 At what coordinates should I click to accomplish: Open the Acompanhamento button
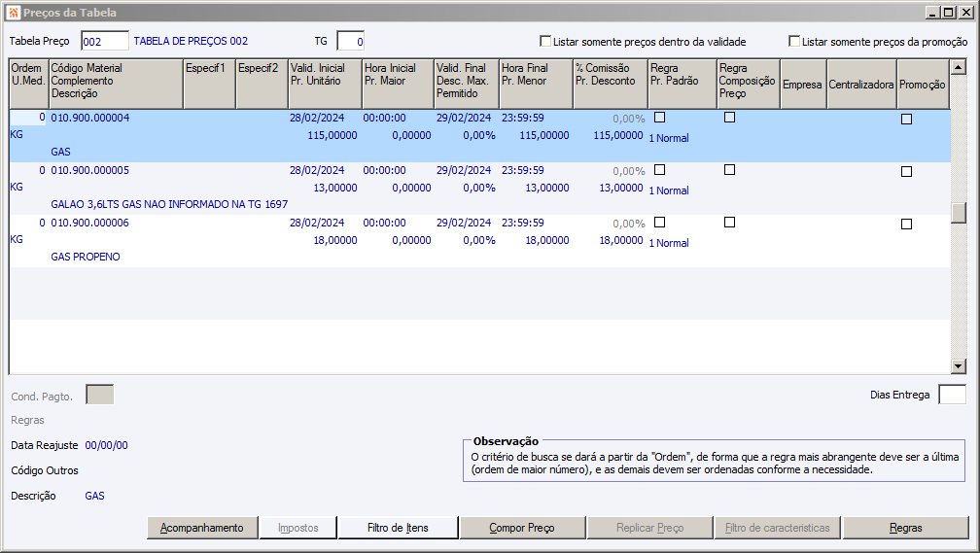pyautogui.click(x=202, y=528)
